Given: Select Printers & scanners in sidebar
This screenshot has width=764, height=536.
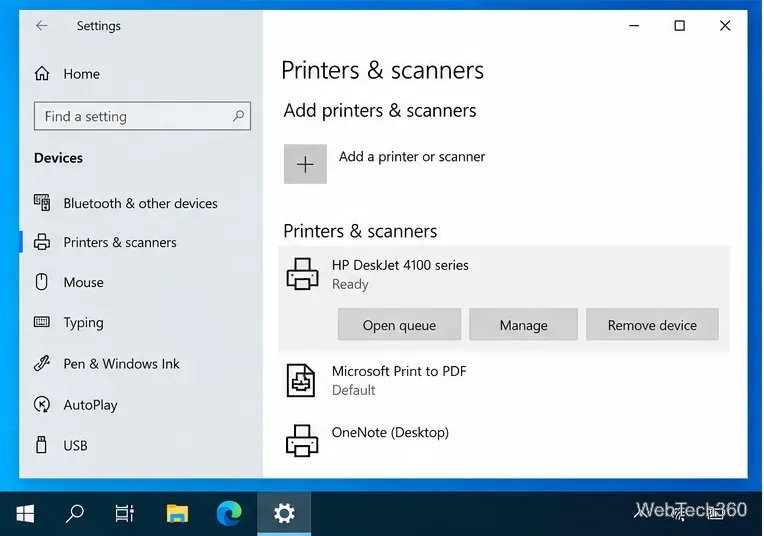Looking at the screenshot, I should coord(105,242).
